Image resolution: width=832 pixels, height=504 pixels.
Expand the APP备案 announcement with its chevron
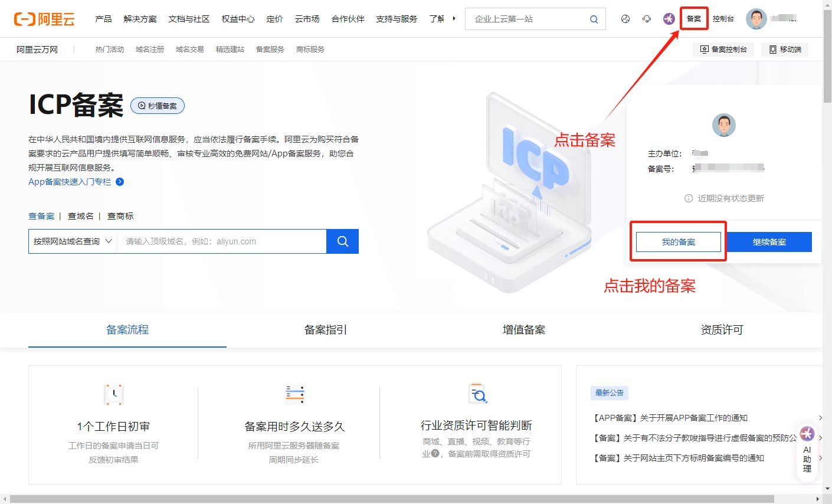[821, 417]
